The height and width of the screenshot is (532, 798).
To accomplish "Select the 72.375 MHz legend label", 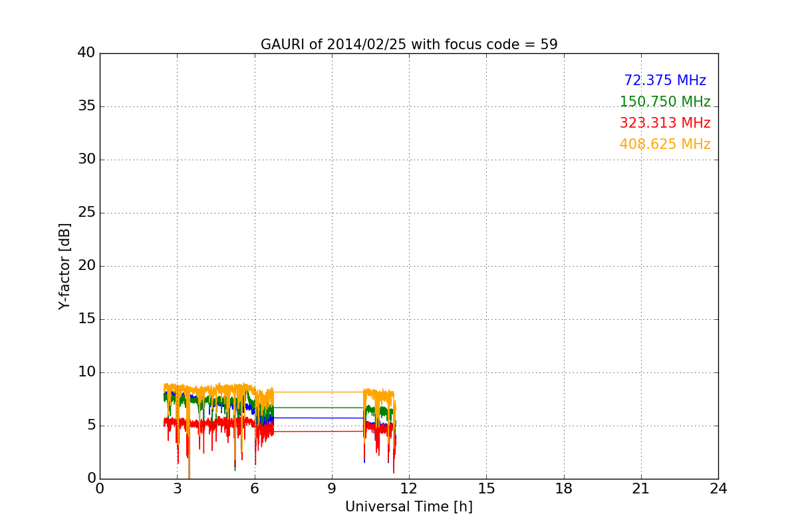I will [665, 80].
